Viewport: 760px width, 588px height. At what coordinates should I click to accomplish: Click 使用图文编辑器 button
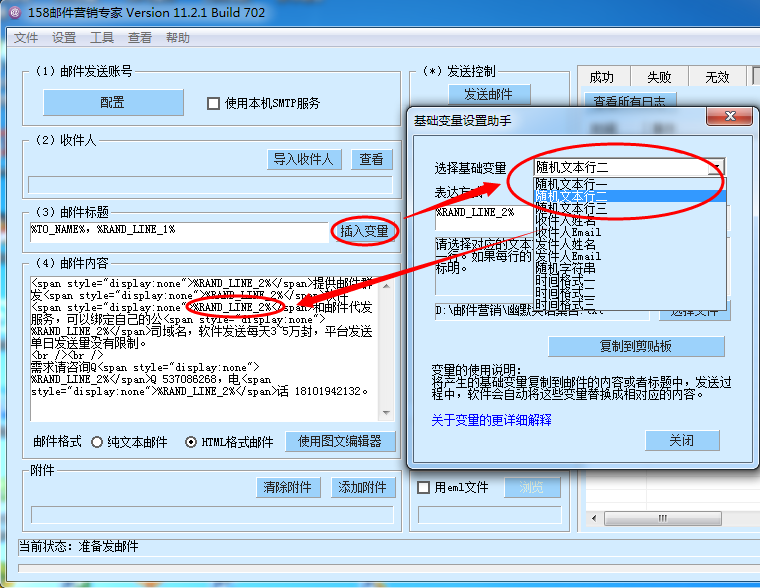pos(340,442)
